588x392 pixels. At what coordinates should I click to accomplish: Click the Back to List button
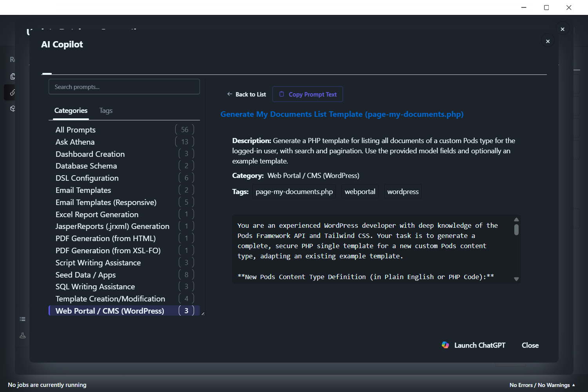[x=247, y=94]
